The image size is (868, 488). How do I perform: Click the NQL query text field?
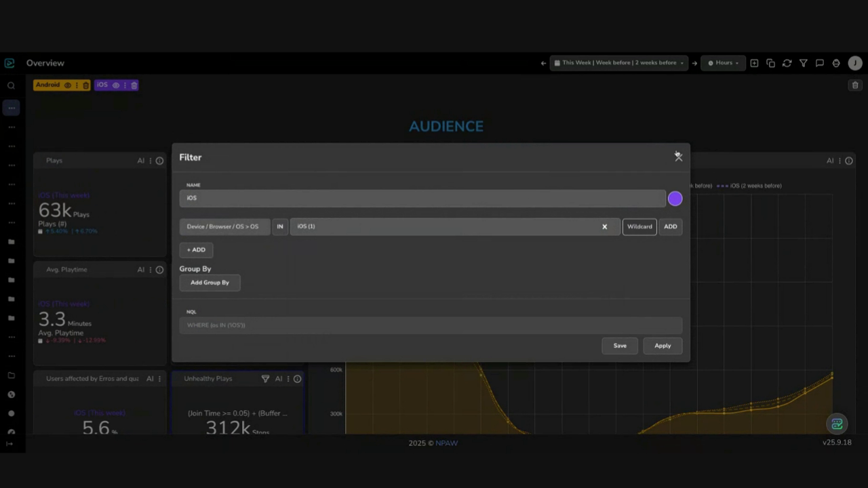(x=431, y=325)
